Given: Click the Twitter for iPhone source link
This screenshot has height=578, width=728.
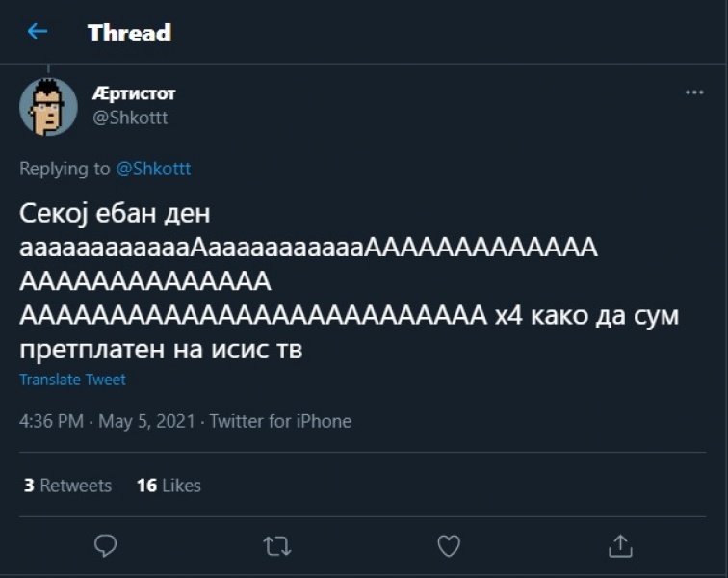Looking at the screenshot, I should coord(280,421).
